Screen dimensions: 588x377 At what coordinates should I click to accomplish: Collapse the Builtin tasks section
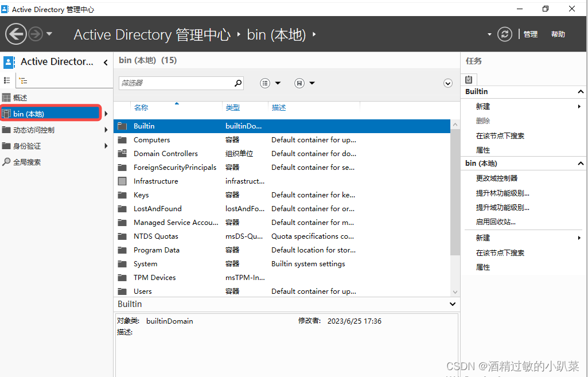tap(581, 92)
